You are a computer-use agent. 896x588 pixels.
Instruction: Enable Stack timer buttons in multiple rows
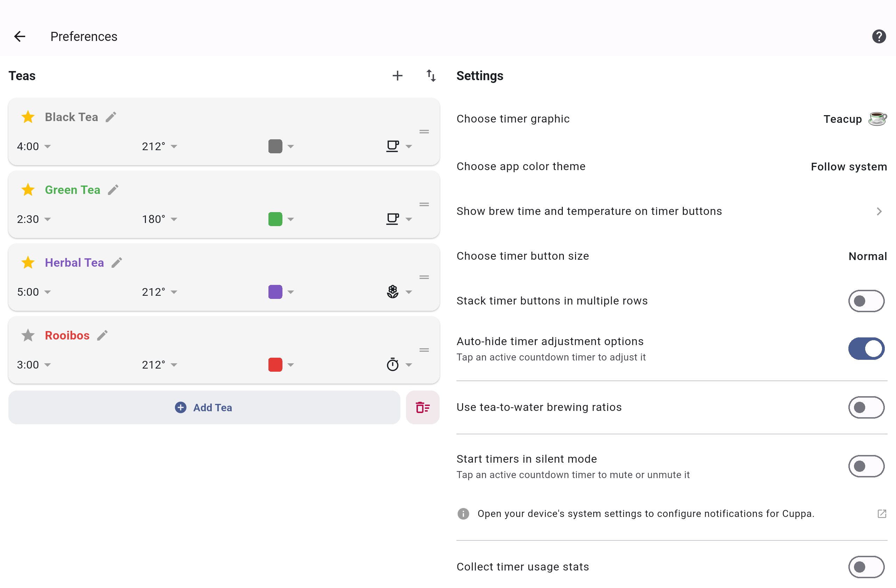pos(866,301)
